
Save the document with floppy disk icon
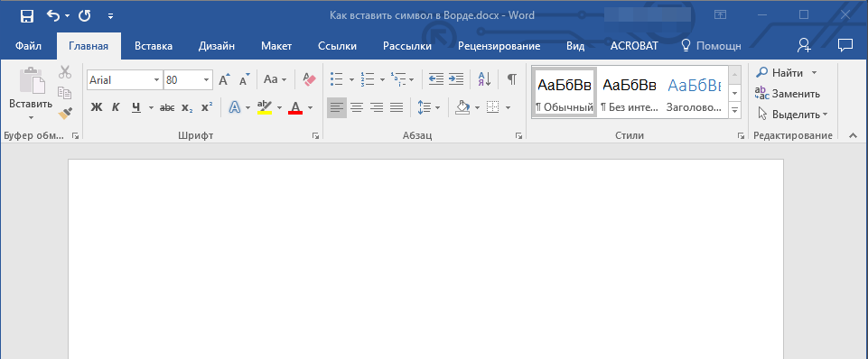(x=26, y=16)
